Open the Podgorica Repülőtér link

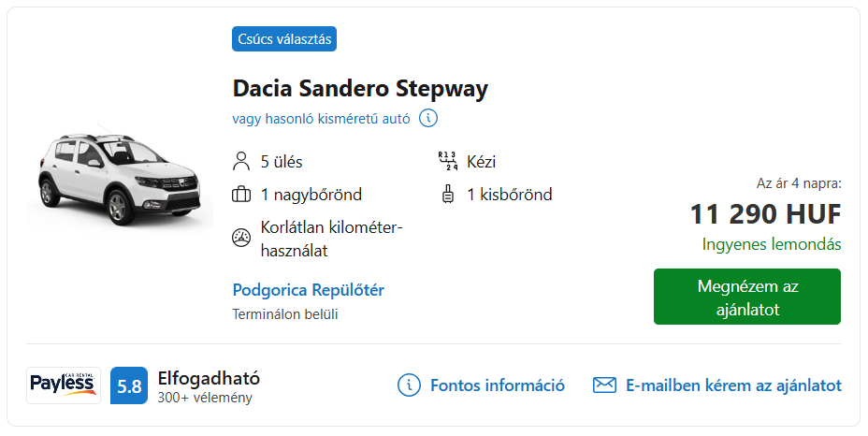(309, 290)
